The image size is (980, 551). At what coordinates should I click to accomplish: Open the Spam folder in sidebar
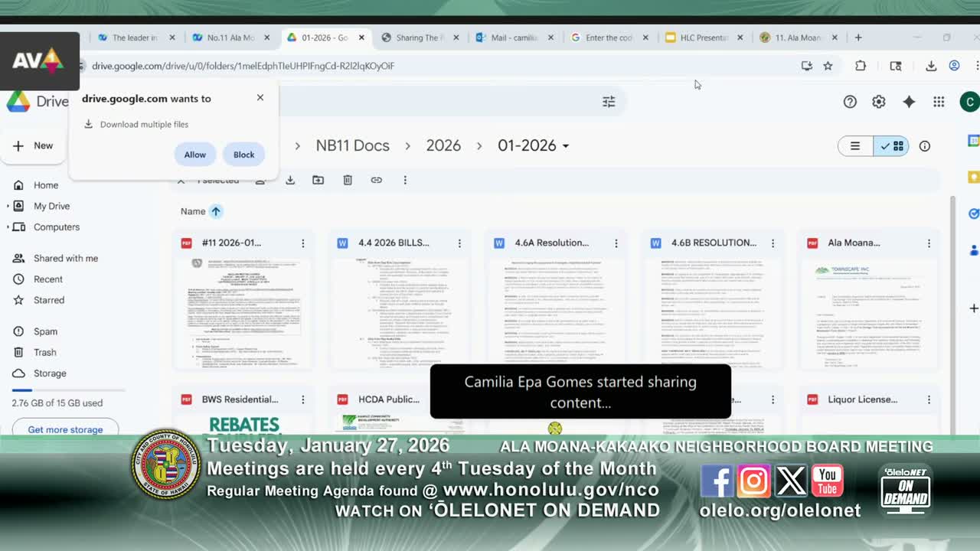tap(45, 332)
